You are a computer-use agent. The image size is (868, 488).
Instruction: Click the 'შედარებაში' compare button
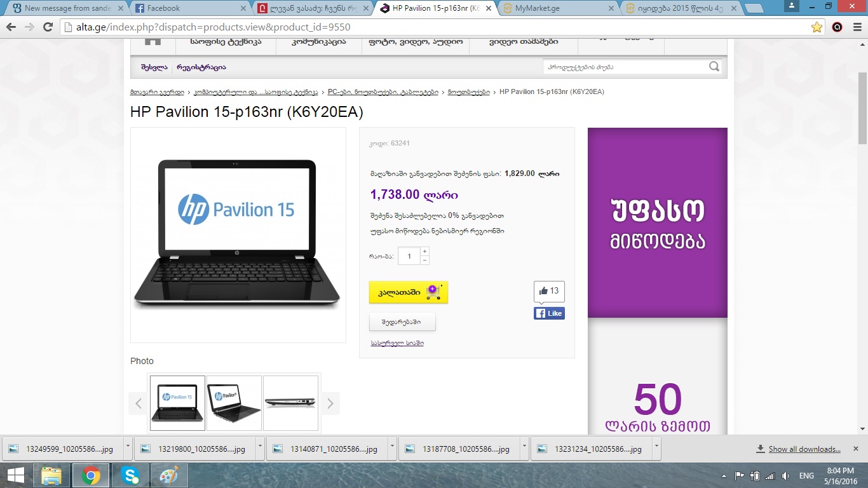(x=402, y=322)
